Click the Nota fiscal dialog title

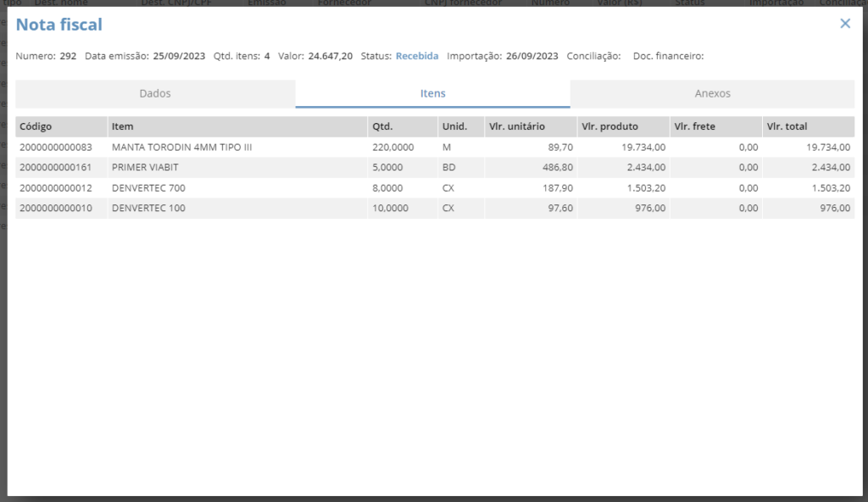pos(59,25)
